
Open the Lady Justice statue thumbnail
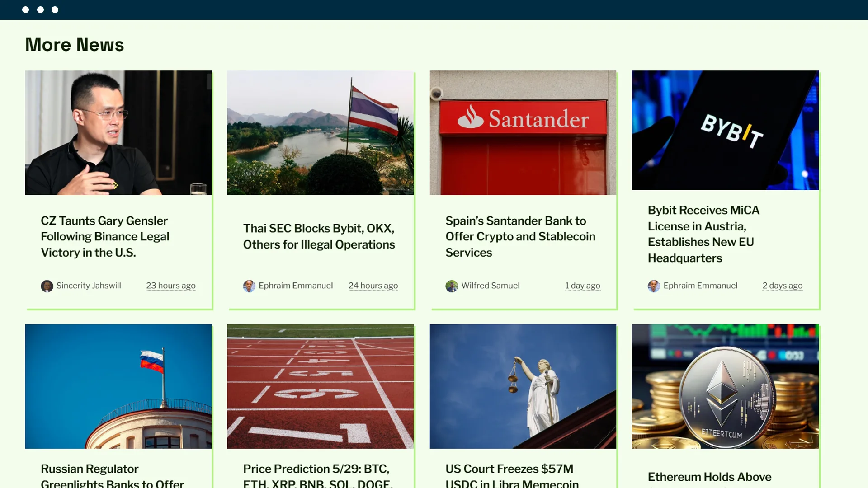click(523, 386)
